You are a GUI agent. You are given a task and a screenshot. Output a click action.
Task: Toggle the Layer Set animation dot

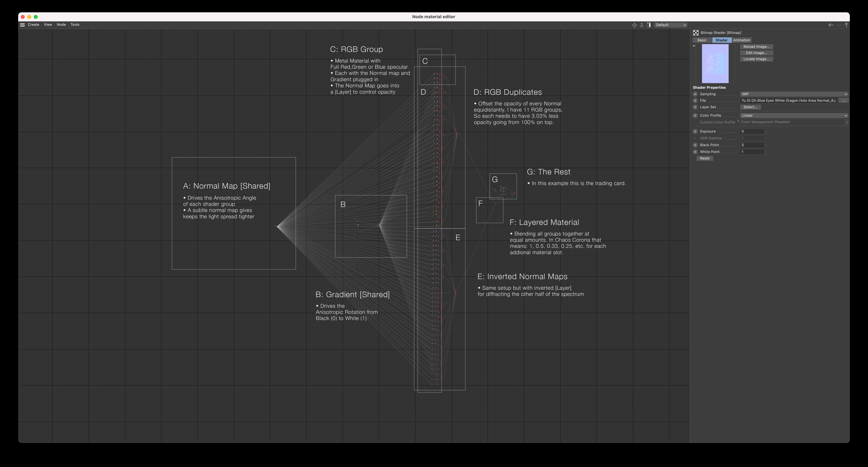click(x=695, y=107)
